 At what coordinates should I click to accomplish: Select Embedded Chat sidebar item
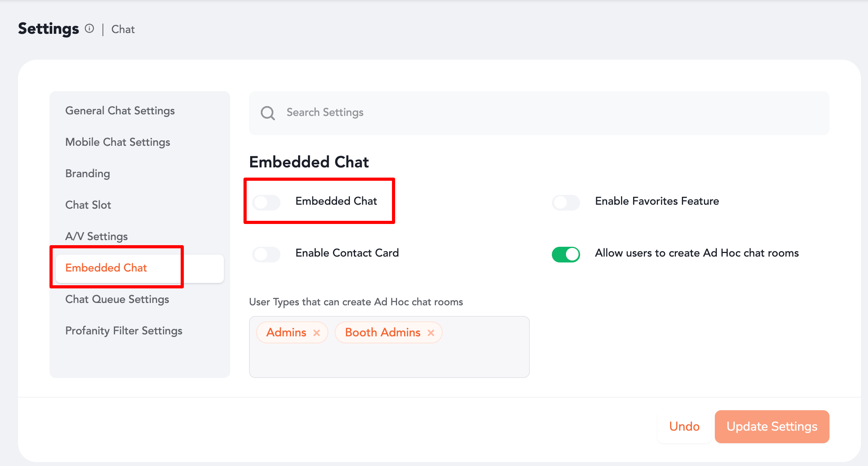point(106,268)
